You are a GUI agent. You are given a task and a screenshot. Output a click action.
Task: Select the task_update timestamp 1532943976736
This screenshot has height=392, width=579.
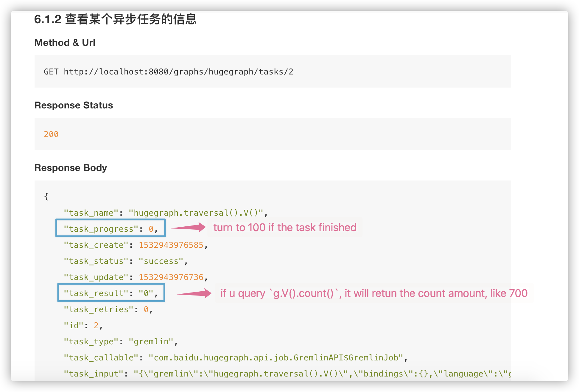click(172, 277)
